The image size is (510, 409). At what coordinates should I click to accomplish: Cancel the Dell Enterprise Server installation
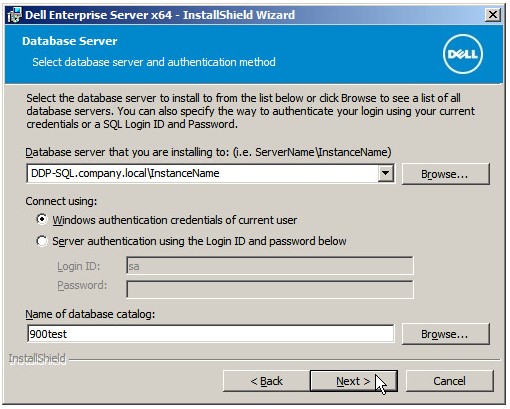click(449, 381)
